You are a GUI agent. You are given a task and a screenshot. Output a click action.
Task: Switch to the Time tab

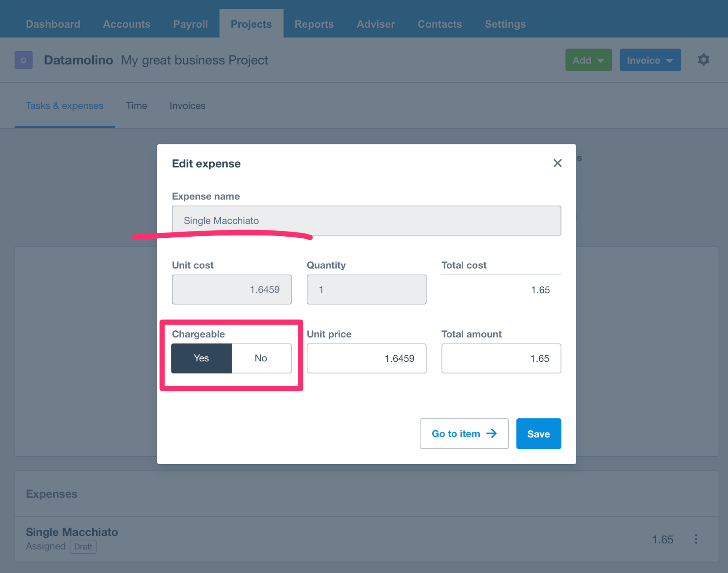[x=136, y=106]
